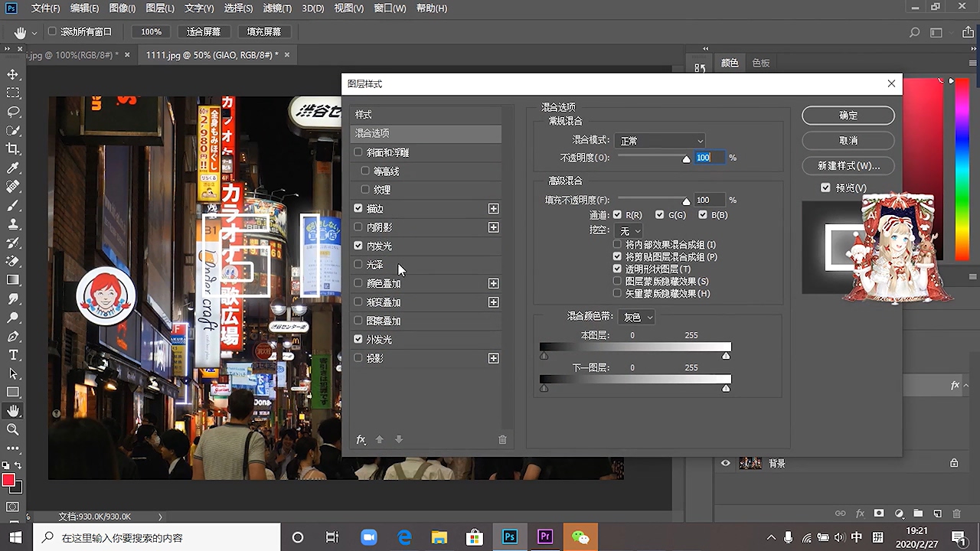This screenshot has height=551, width=980.
Task: Click the 新建样式(W)... button
Action: point(848,166)
